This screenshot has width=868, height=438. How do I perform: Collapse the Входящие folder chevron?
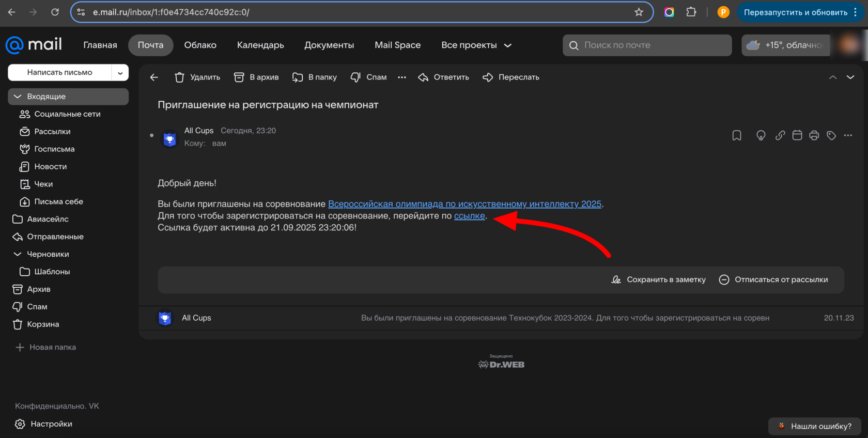point(18,97)
